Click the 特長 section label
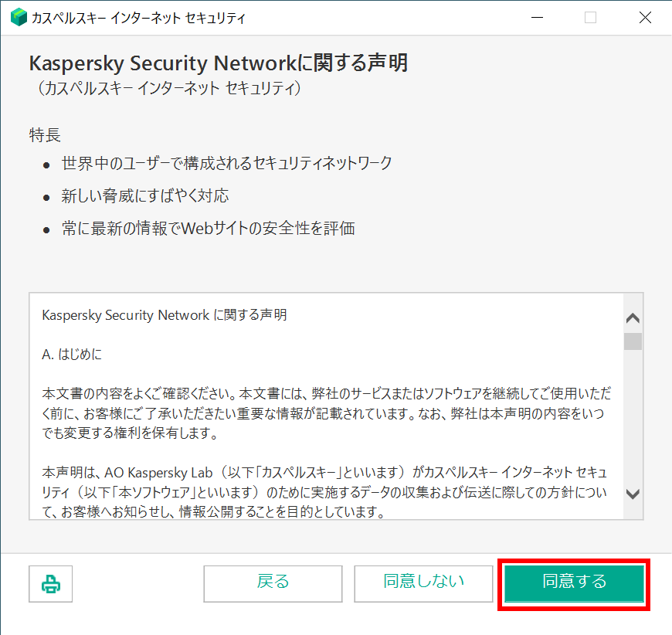This screenshot has height=635, width=672. pyautogui.click(x=45, y=135)
